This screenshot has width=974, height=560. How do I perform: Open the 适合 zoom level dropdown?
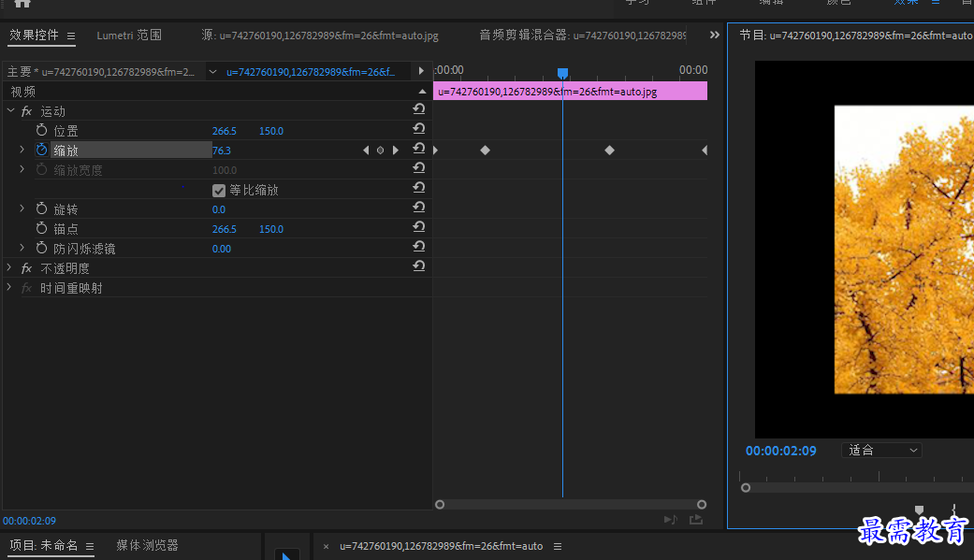pos(882,450)
